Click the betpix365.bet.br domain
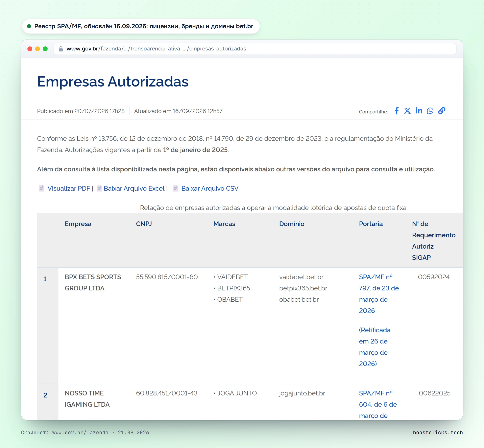Screen dimensions: 484x448 (x=303, y=288)
